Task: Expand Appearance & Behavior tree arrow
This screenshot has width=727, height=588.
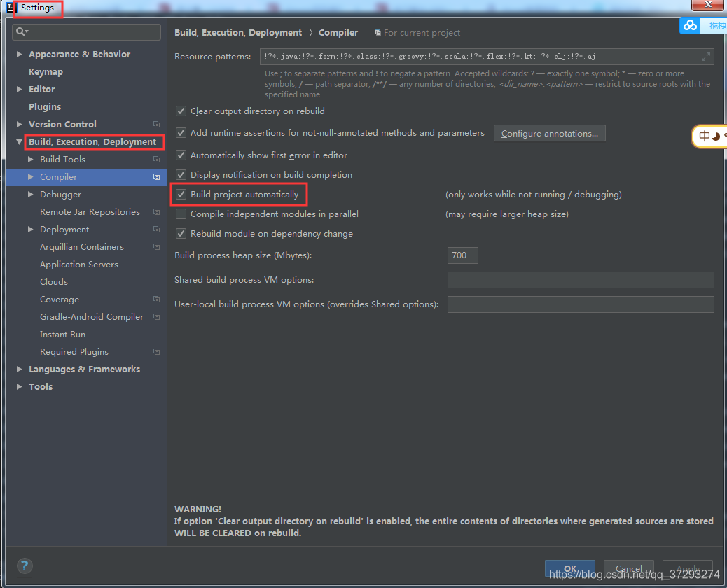Action: point(20,54)
